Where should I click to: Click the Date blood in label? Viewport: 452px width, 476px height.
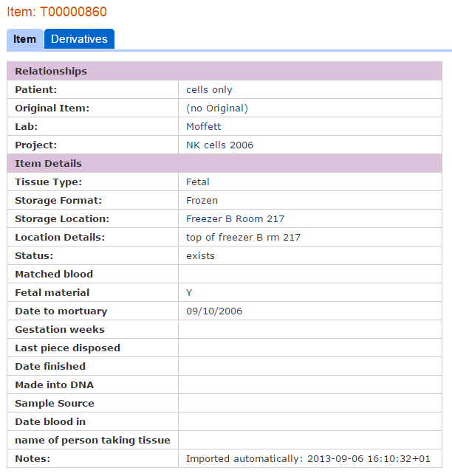(x=50, y=421)
